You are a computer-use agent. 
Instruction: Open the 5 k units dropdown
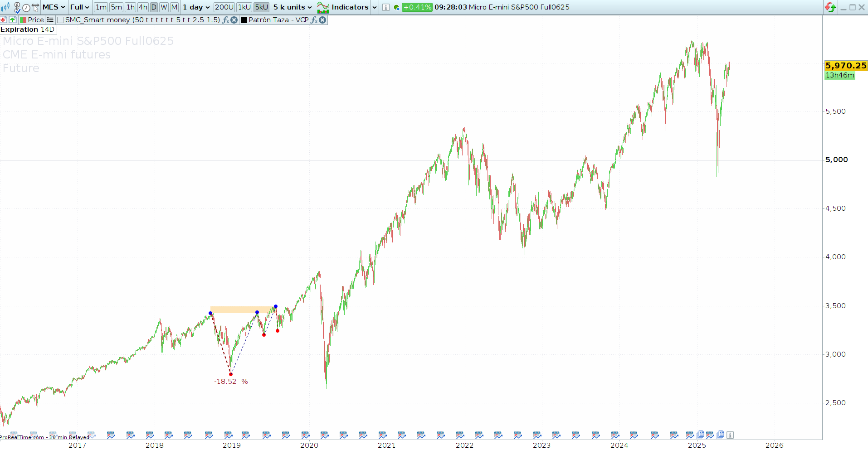click(x=293, y=7)
